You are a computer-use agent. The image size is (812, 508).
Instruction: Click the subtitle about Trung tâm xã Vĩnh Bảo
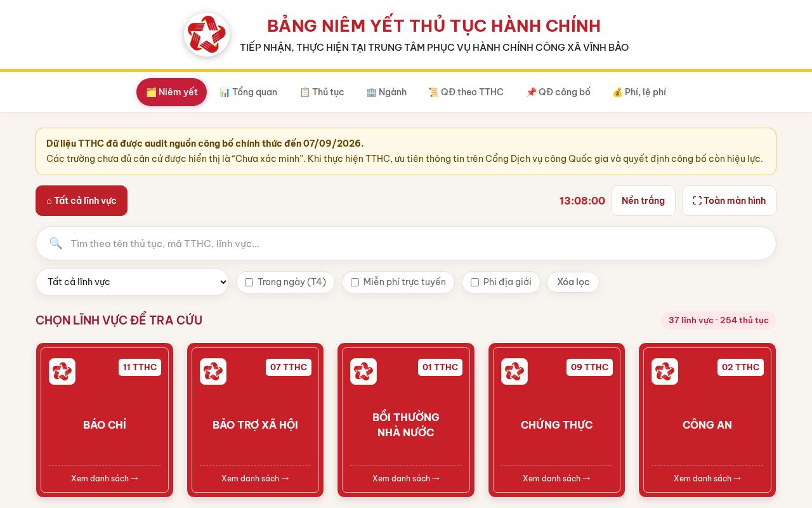click(435, 48)
